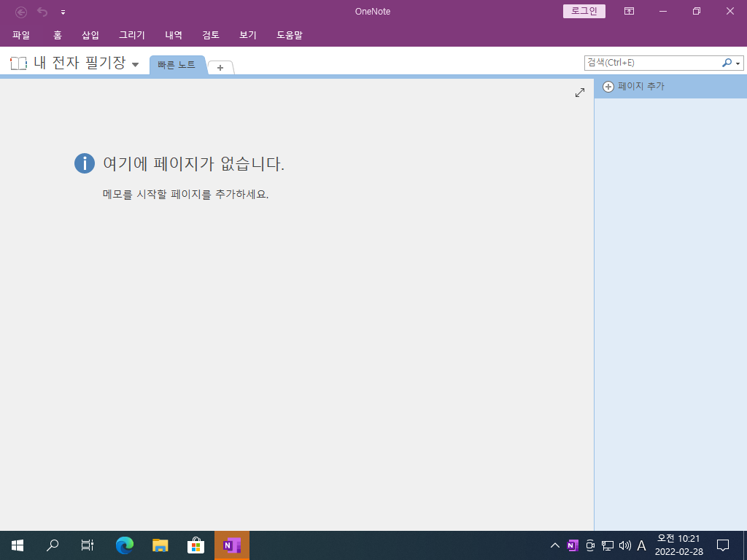This screenshot has width=747, height=560.
Task: Open the volume speaker tray icon
Action: click(624, 545)
